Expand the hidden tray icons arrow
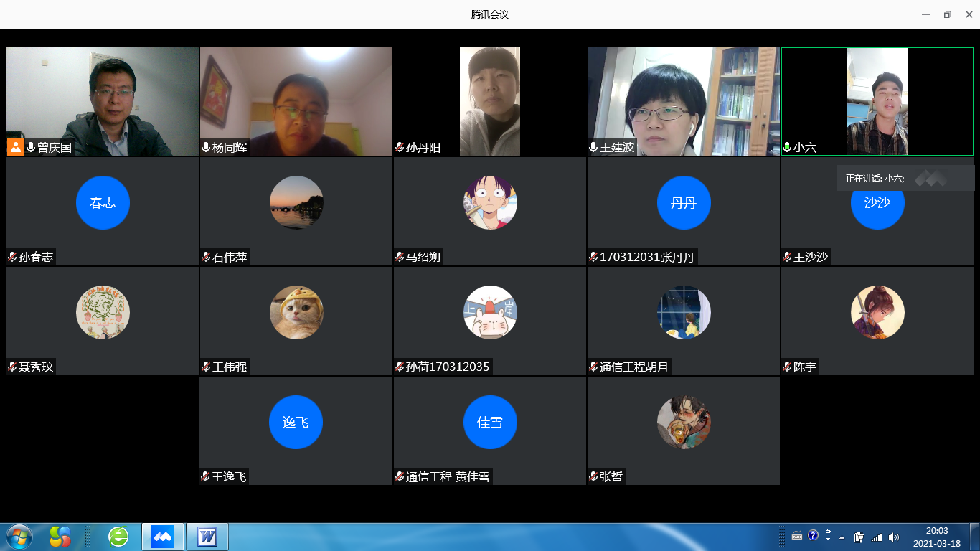 click(x=842, y=537)
